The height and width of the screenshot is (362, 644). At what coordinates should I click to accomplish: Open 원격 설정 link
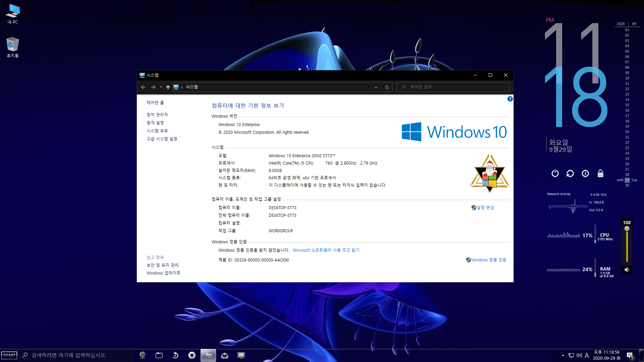155,123
